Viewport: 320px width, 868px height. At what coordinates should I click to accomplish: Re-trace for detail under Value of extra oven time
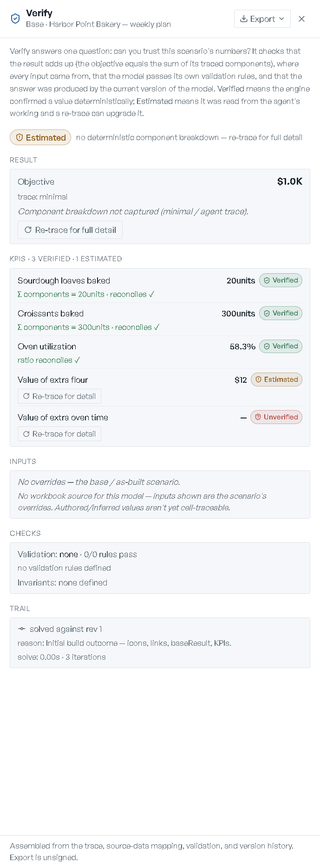(59, 434)
